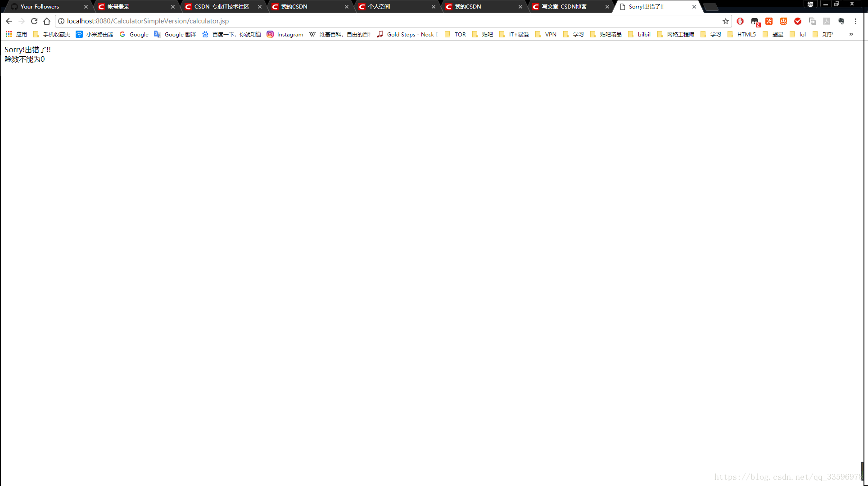This screenshot has width=868, height=486.
Task: Open the VPN bookmark folder
Action: [x=546, y=34]
